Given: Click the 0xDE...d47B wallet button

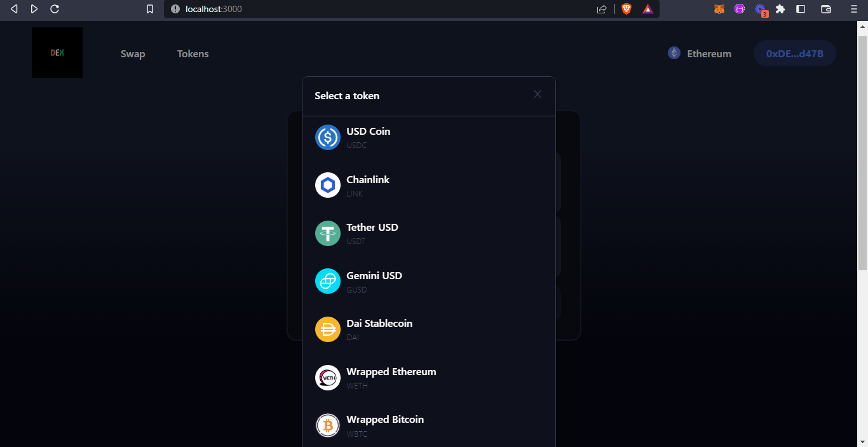Looking at the screenshot, I should [794, 53].
